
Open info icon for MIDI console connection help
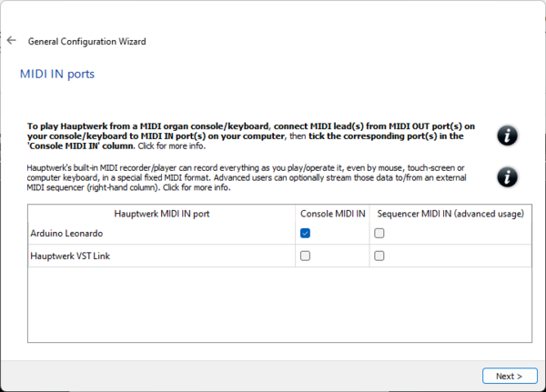507,136
